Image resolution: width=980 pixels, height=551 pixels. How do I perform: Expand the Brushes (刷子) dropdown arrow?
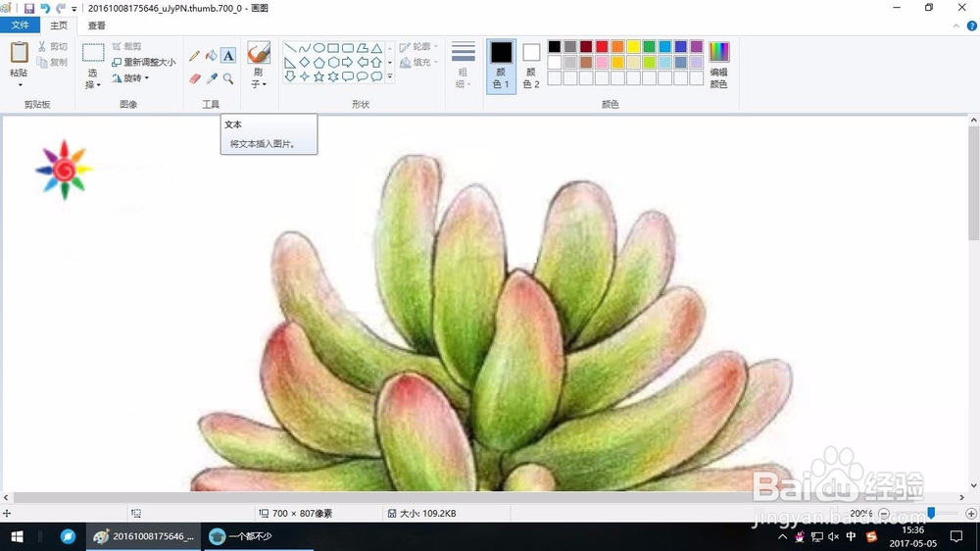265,83
